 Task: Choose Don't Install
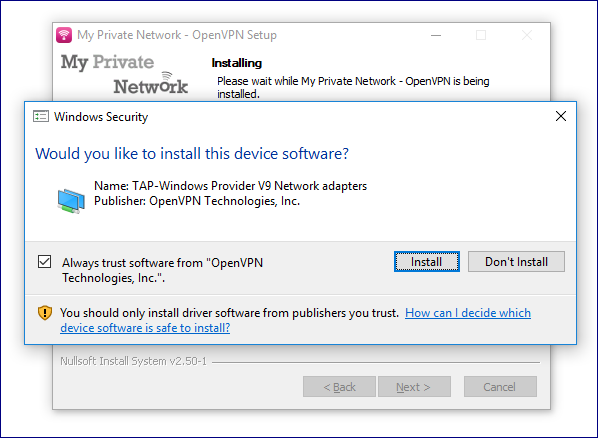point(516,262)
